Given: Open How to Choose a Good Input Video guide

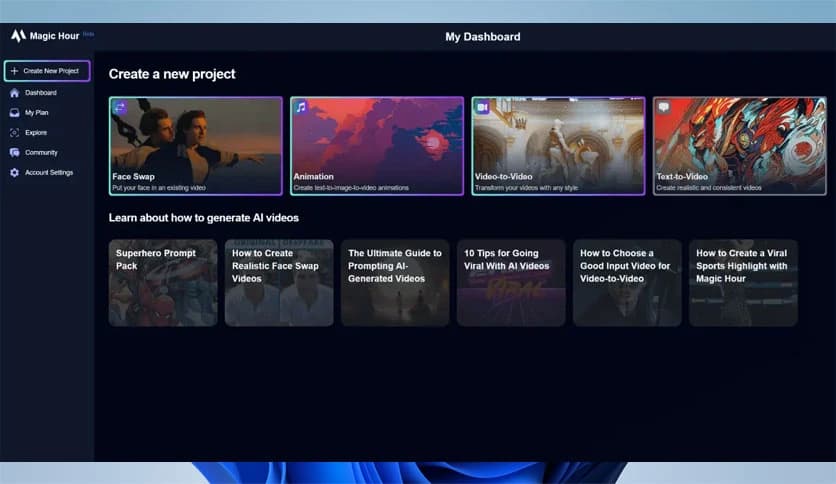Looking at the screenshot, I should pos(627,283).
